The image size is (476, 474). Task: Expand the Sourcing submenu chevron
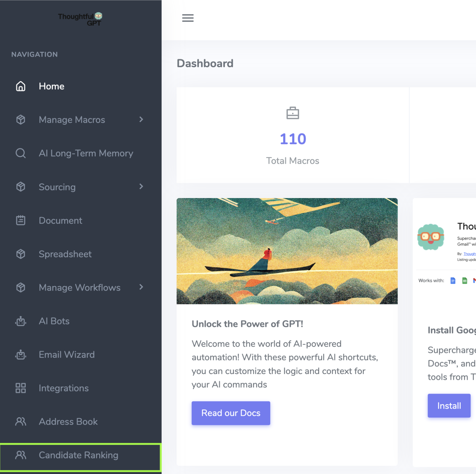coord(141,186)
